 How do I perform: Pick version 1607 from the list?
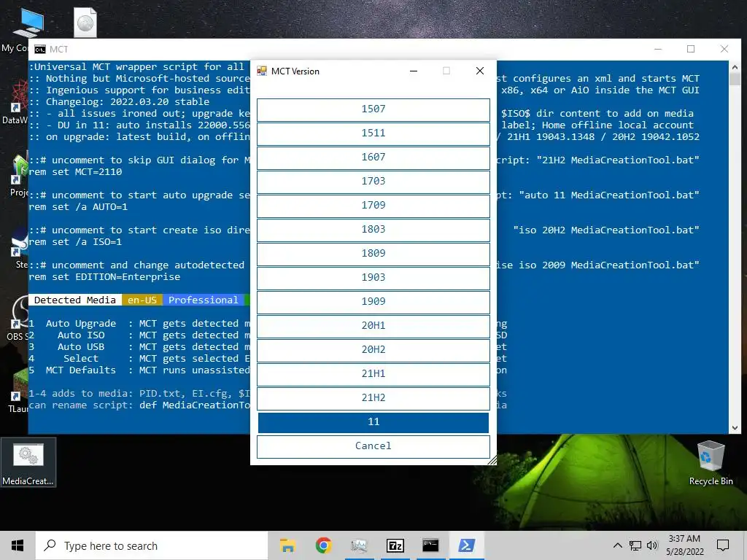[x=373, y=157]
